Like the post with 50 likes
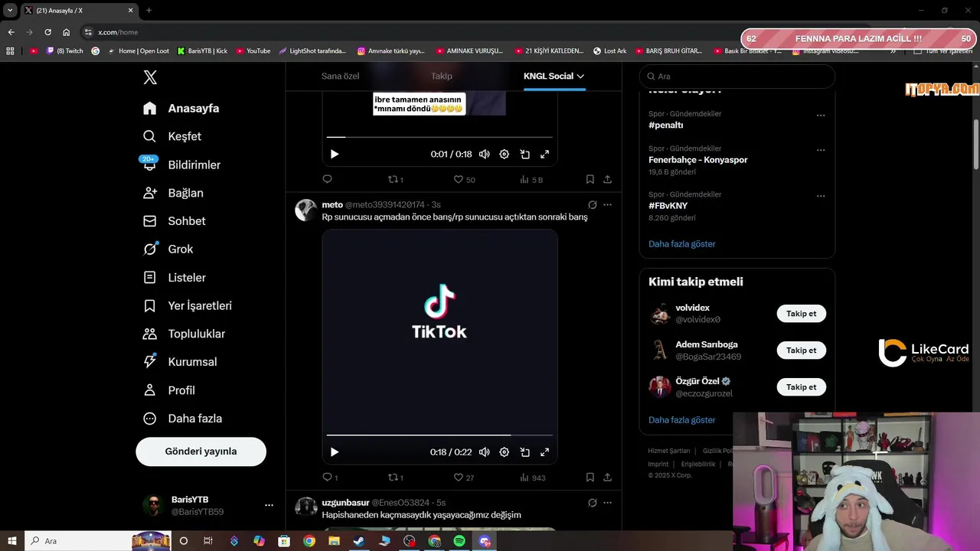 tap(464, 180)
